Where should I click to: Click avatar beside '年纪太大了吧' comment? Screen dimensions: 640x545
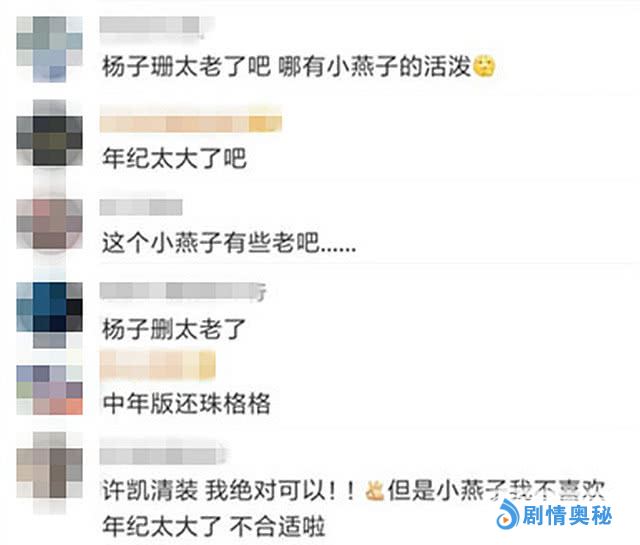tap(49, 133)
